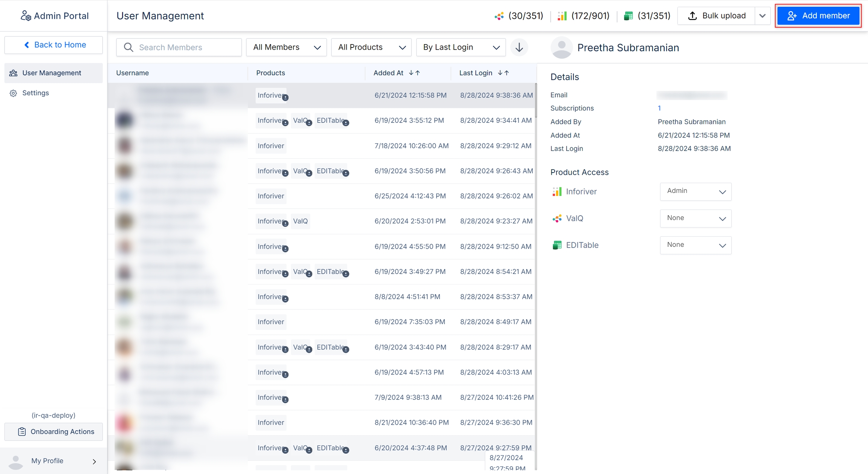Click the Settings gear in sidebar
The width and height of the screenshot is (868, 474).
(x=14, y=93)
